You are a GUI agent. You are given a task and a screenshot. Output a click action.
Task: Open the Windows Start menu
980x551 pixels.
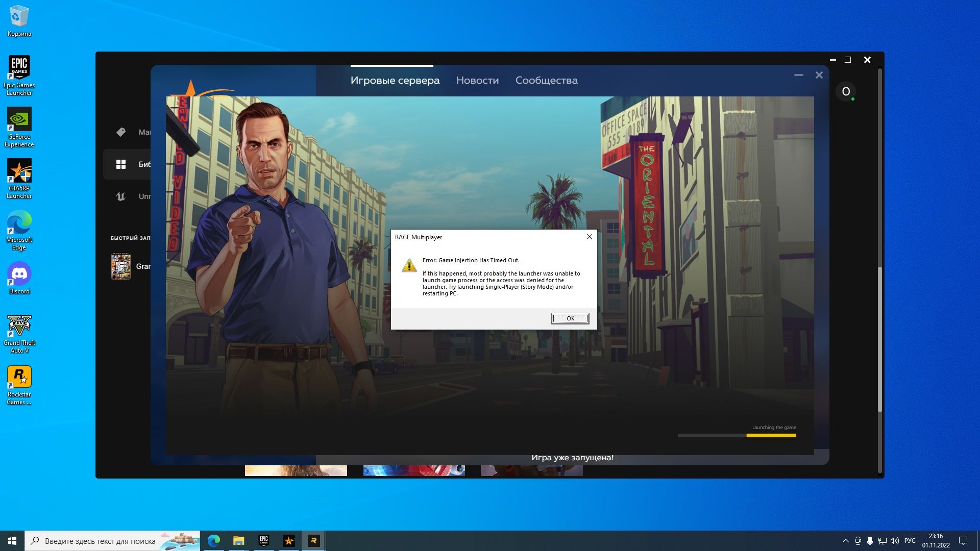click(12, 541)
